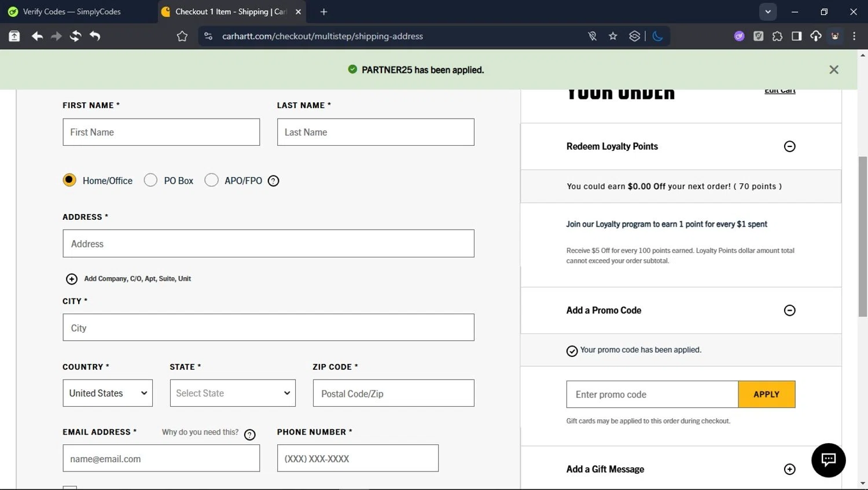This screenshot has height=490, width=868.
Task: Select the PO Box radio button
Action: (150, 180)
